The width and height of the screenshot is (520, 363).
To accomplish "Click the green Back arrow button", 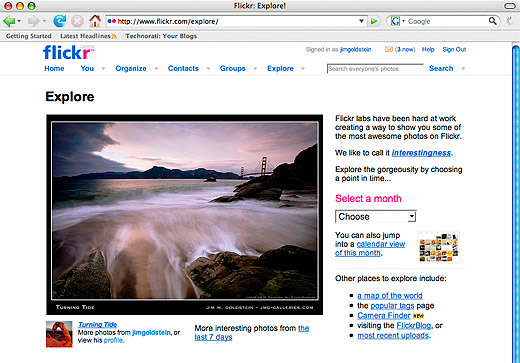I will (x=9, y=21).
